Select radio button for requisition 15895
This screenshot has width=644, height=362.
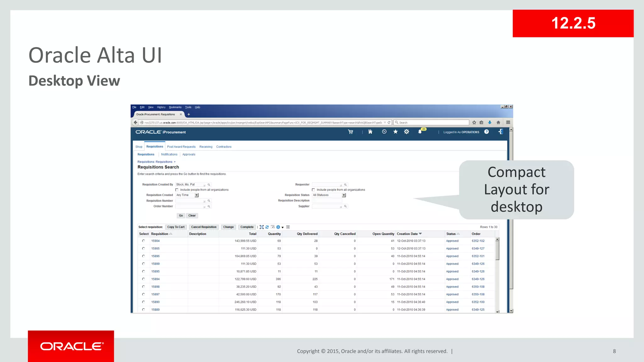(143, 271)
